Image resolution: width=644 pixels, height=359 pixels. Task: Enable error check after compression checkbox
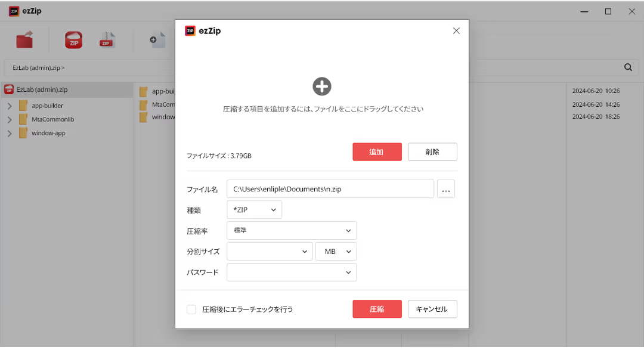coord(191,310)
